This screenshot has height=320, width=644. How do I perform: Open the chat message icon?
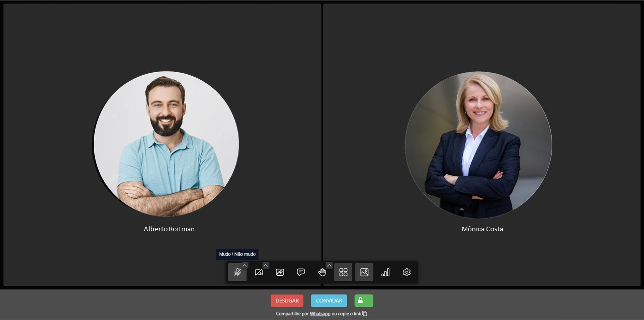pos(301,272)
